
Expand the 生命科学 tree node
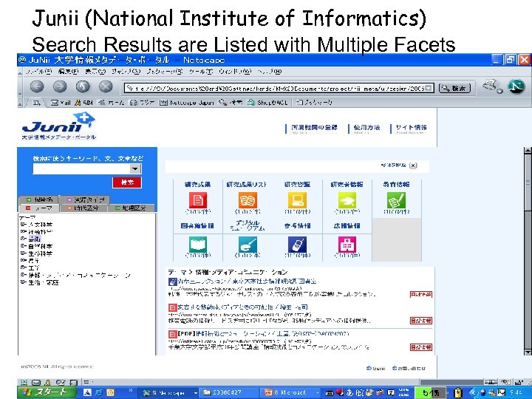[23, 253]
